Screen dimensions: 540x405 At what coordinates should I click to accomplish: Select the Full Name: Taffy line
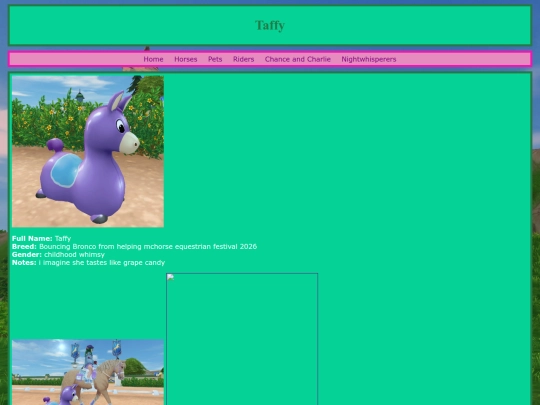(41, 238)
